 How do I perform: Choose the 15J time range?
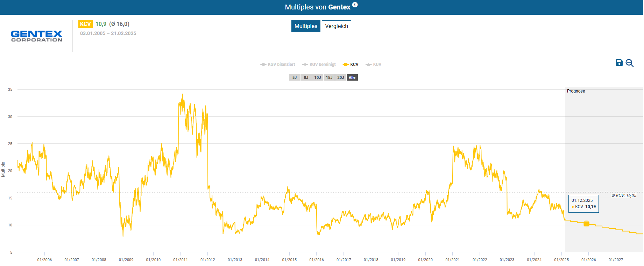click(x=329, y=77)
